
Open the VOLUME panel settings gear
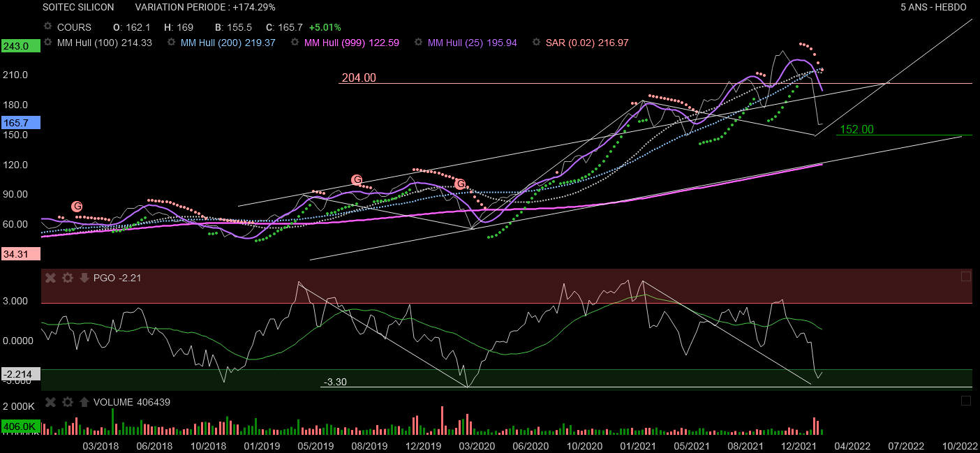click(x=67, y=401)
